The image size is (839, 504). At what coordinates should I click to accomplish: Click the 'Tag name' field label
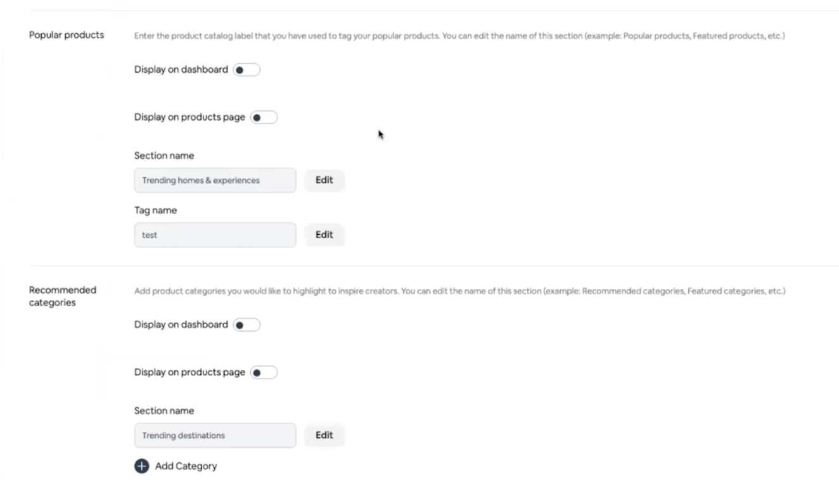(x=155, y=211)
